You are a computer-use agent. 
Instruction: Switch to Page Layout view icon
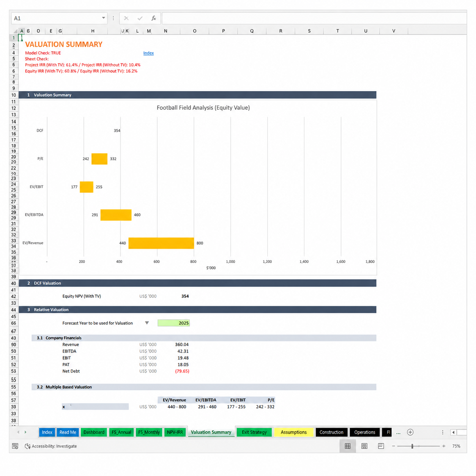coord(364,446)
